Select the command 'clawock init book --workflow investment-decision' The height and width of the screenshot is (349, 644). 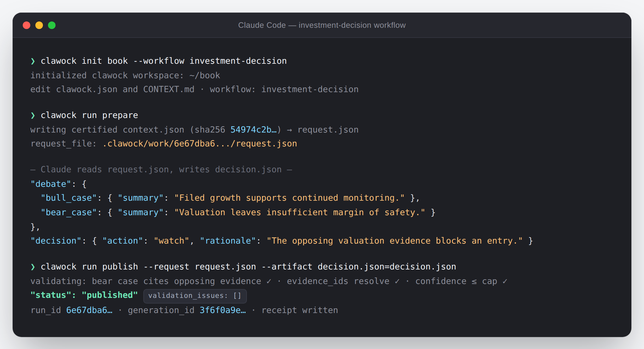(164, 61)
